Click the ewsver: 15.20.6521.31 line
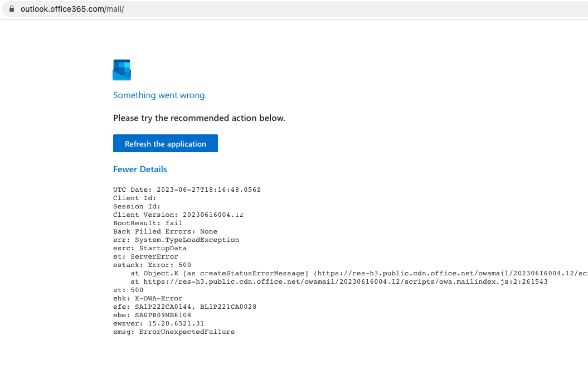This screenshot has height=369, width=588. tap(159, 323)
